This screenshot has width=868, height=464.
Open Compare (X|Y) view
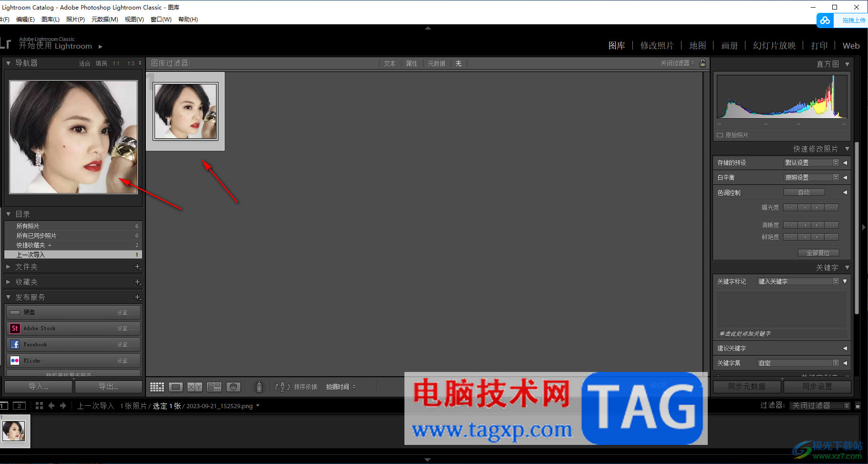click(195, 387)
